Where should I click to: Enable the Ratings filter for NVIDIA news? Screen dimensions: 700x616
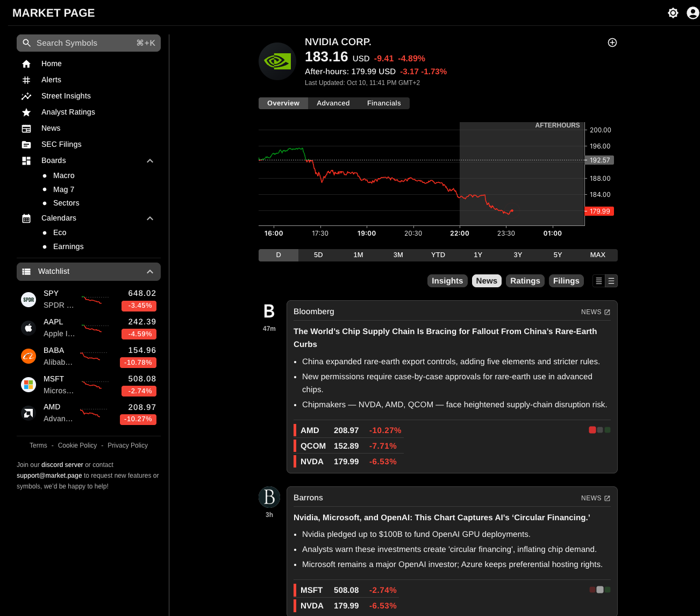(x=525, y=280)
